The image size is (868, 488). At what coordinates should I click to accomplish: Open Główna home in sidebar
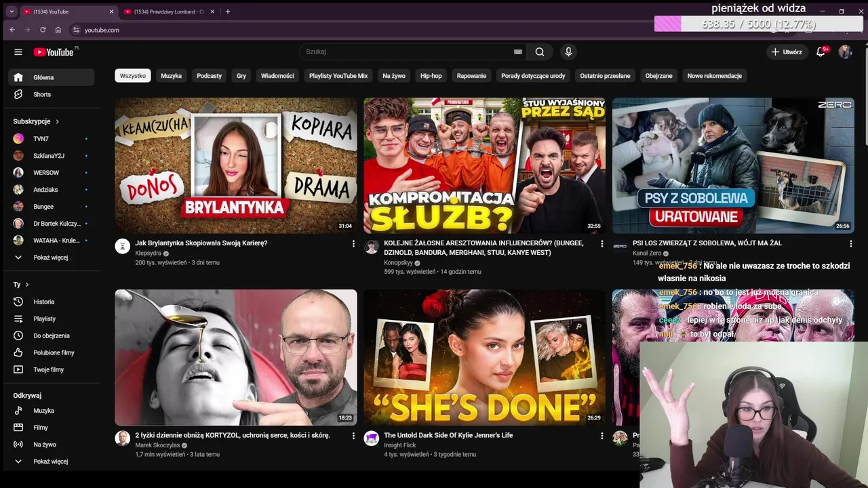point(52,77)
